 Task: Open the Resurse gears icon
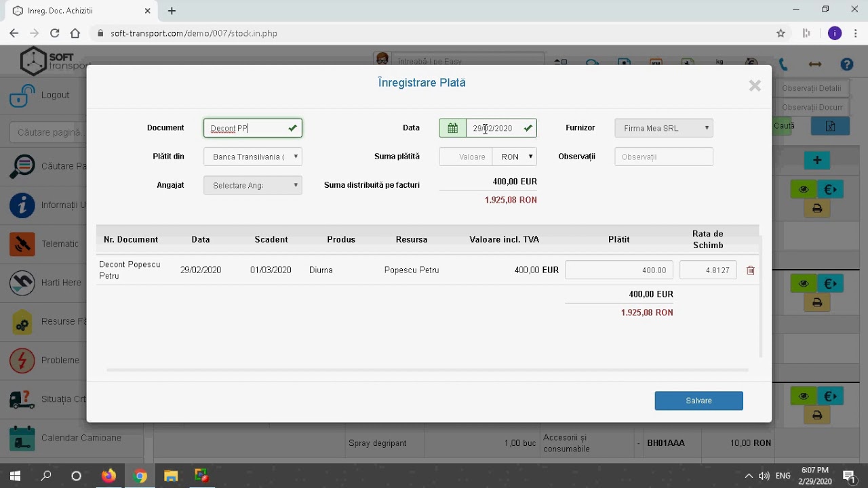[x=22, y=322]
